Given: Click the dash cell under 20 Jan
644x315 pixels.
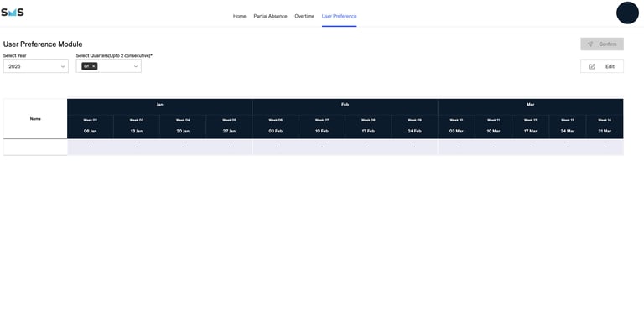Looking at the screenshot, I should tap(183, 147).
